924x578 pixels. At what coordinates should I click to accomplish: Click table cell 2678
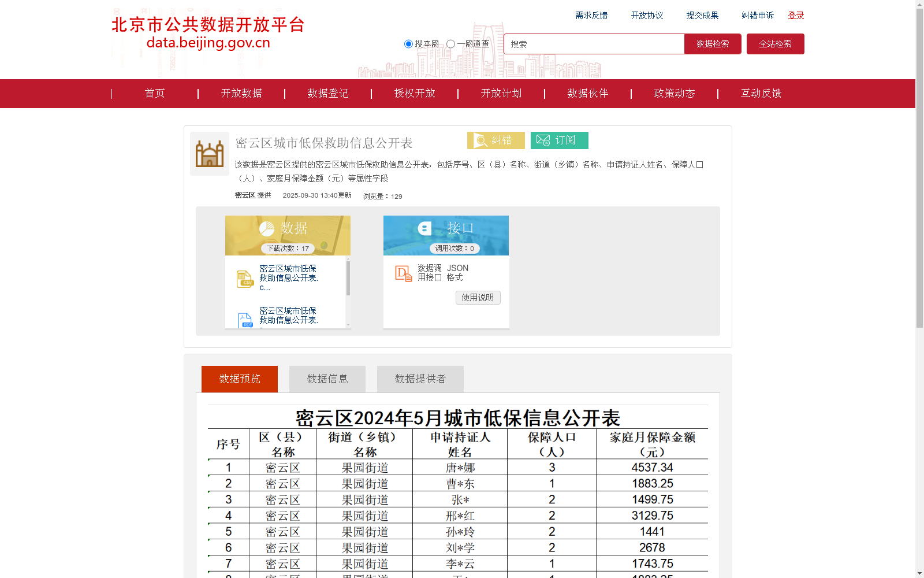click(652, 548)
